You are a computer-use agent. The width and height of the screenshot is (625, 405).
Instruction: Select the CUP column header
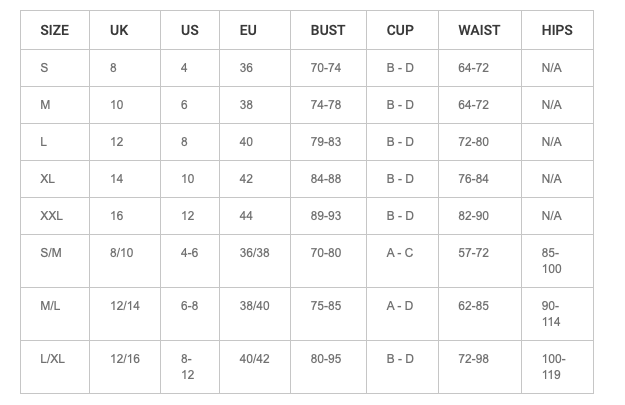pos(400,30)
